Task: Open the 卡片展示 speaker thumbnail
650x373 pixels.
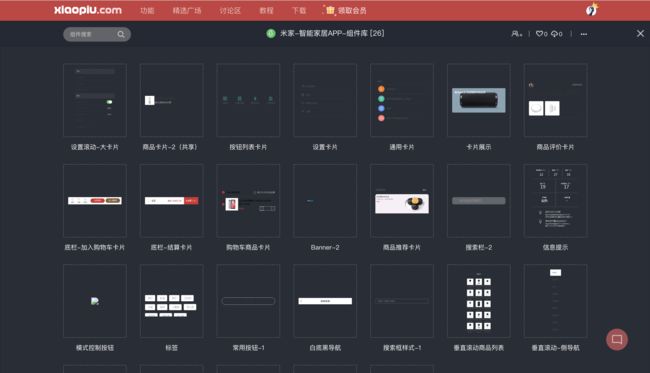Action: pyautogui.click(x=479, y=100)
